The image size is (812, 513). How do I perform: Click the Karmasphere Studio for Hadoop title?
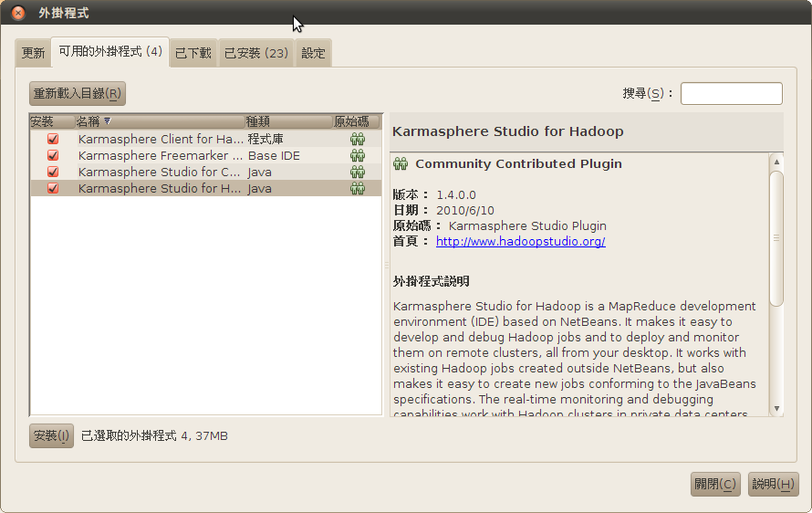click(507, 131)
